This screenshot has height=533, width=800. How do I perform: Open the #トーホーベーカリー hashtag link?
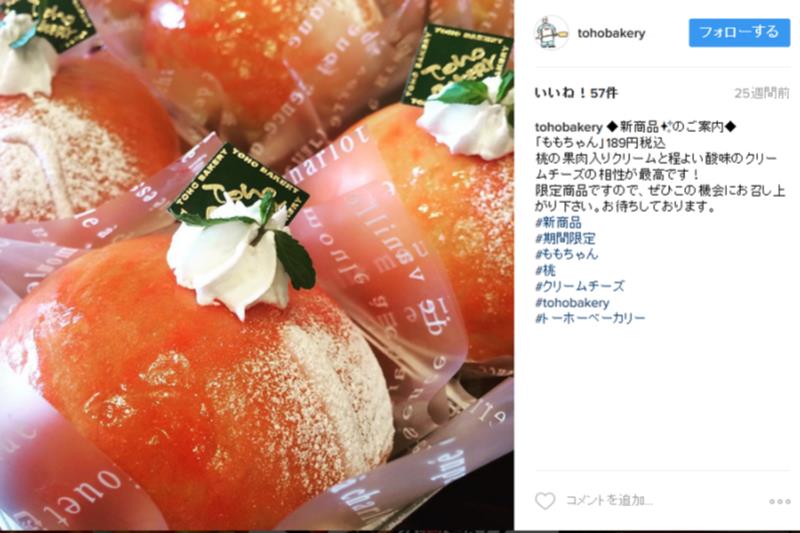pyautogui.click(x=590, y=318)
